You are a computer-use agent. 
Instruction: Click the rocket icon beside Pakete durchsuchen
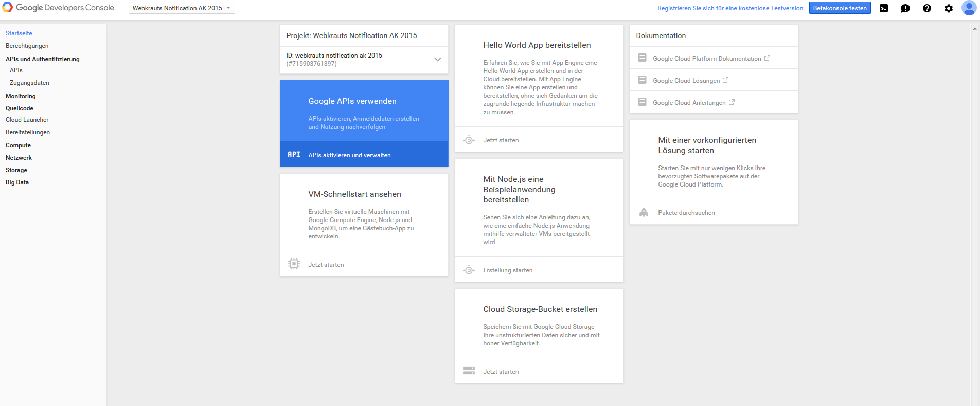coord(644,212)
